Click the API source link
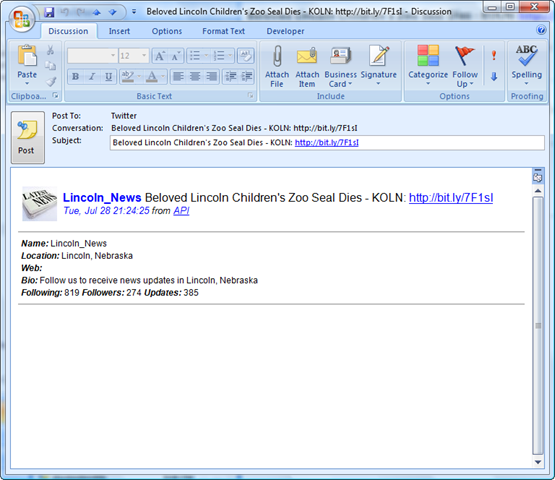The width and height of the screenshot is (555, 480). 181,211
